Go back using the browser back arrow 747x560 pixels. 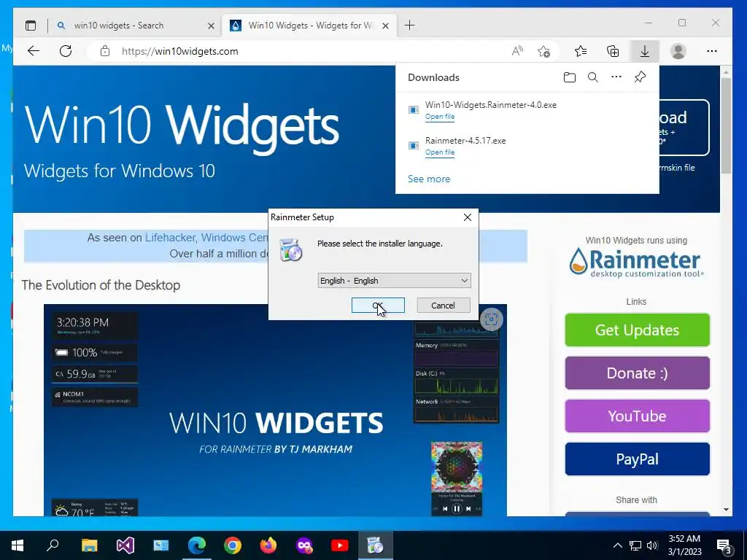tap(34, 51)
